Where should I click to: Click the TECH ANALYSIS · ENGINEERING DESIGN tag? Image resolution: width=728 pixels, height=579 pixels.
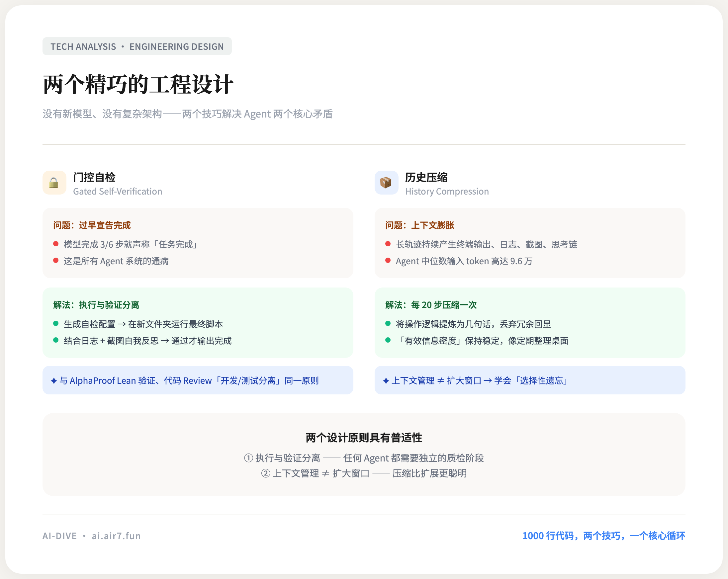(137, 46)
